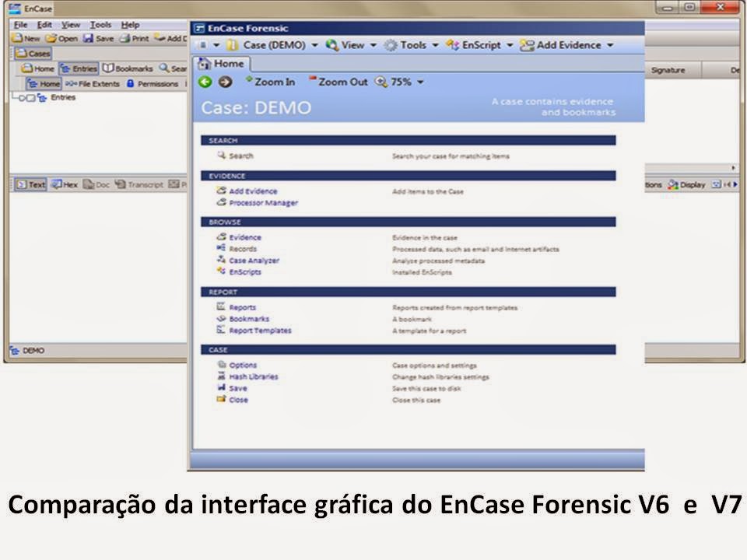Click Open in the EnCase V6 toolbar
The image size is (747, 560).
(62, 38)
